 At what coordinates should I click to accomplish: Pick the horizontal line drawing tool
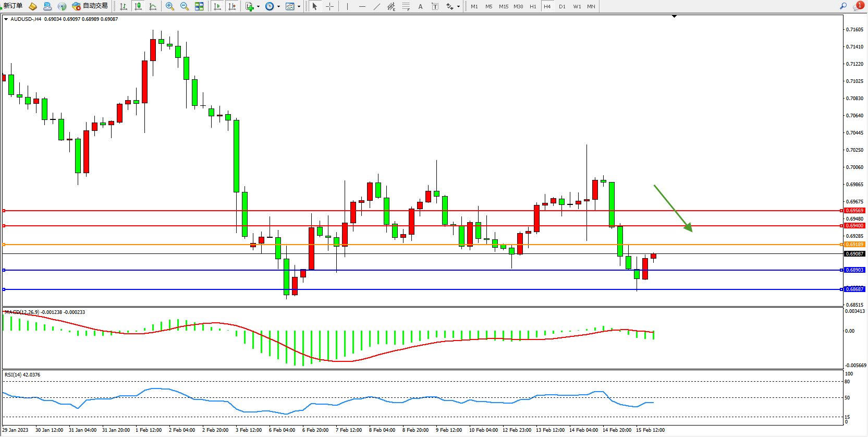tap(362, 6)
